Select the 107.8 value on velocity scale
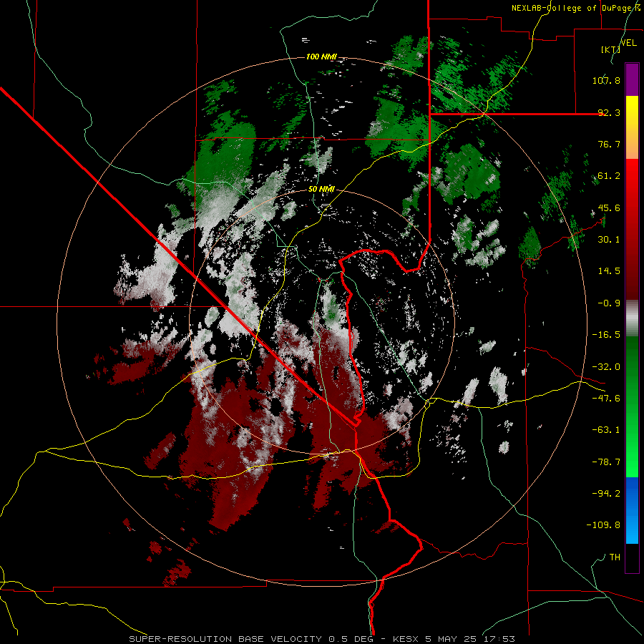Viewport: 644px width, 644px height. 606,80
